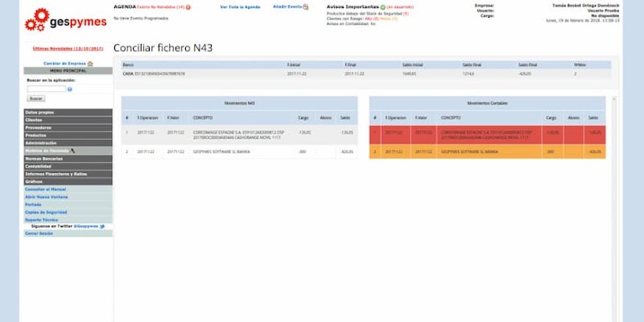This screenshot has width=644, height=322.
Task: Click the application search input field
Action: pyautogui.click(x=47, y=89)
